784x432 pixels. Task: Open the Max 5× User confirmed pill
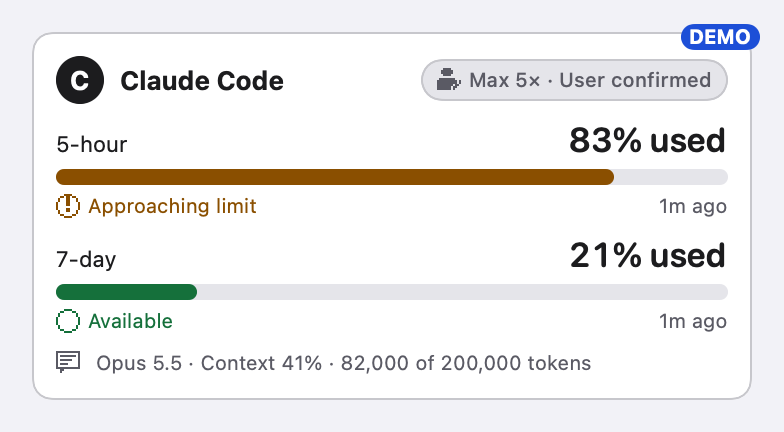[574, 80]
